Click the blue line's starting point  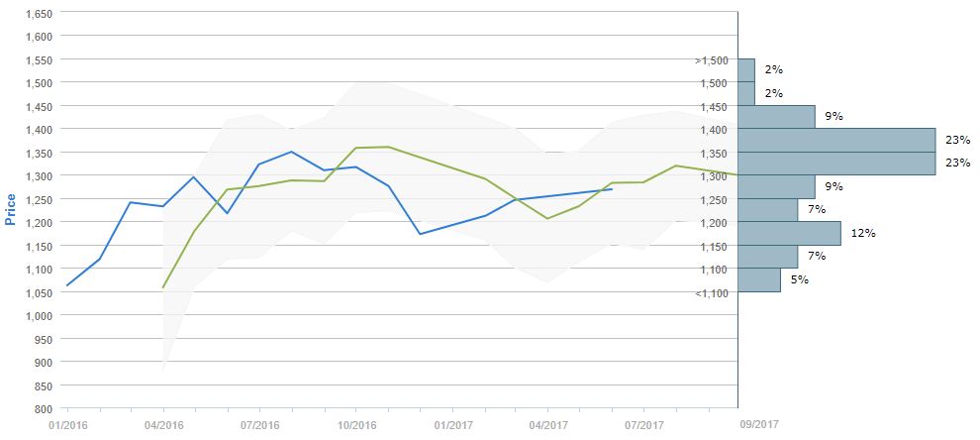(67, 285)
